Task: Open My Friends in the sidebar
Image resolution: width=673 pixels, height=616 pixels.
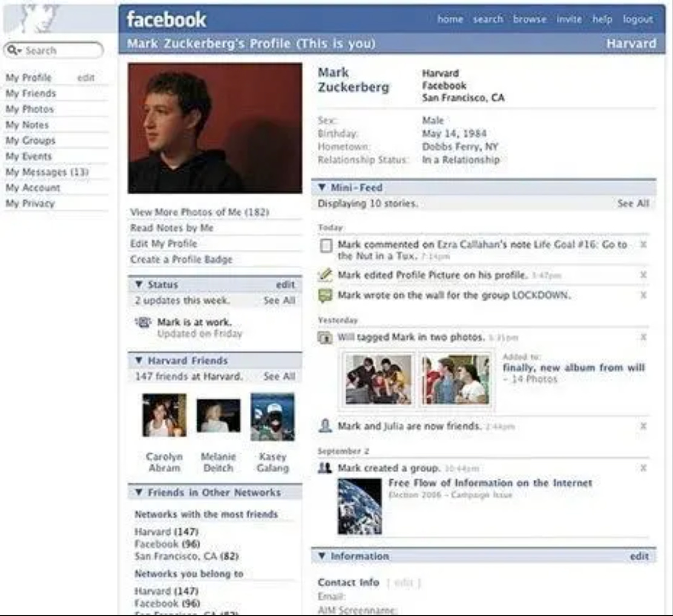Action: pyautogui.click(x=30, y=93)
